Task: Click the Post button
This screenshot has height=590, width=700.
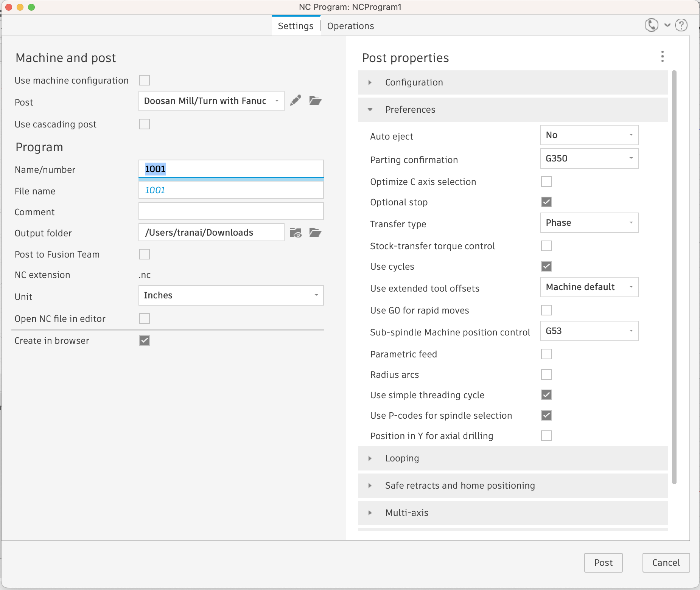Action: click(x=603, y=563)
